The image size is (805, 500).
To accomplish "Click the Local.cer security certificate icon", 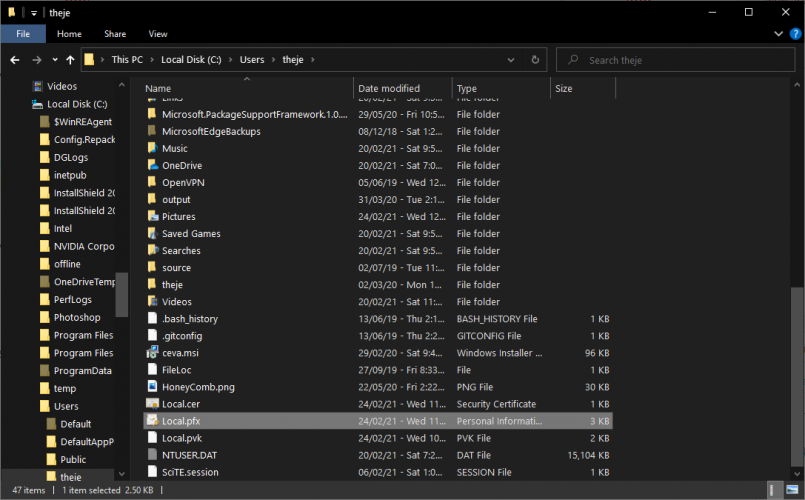I will 152,404.
